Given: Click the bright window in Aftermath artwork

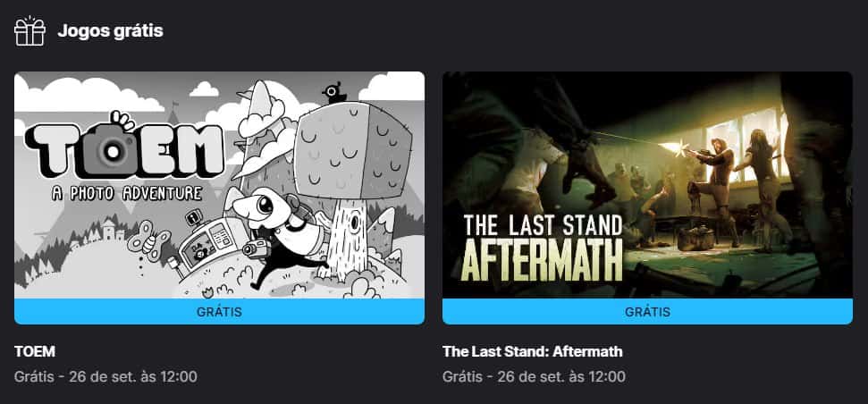Looking at the screenshot, I should (746, 144).
